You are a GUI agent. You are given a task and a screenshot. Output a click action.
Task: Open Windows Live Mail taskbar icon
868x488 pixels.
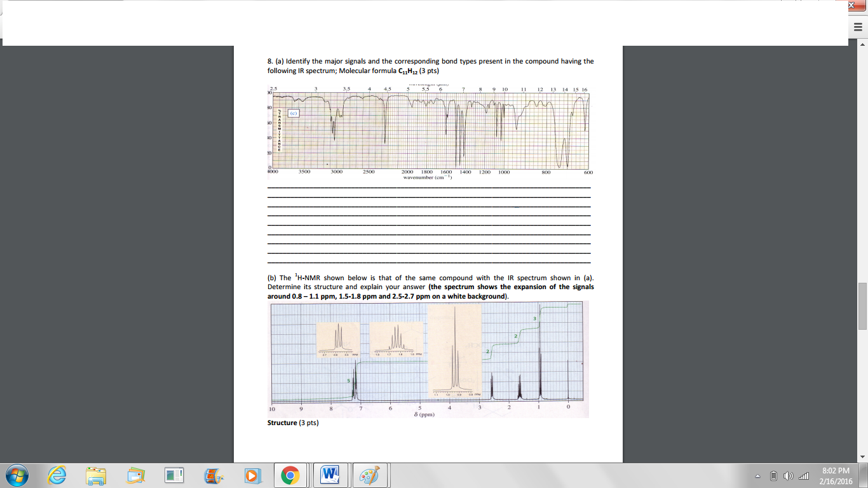(135, 475)
